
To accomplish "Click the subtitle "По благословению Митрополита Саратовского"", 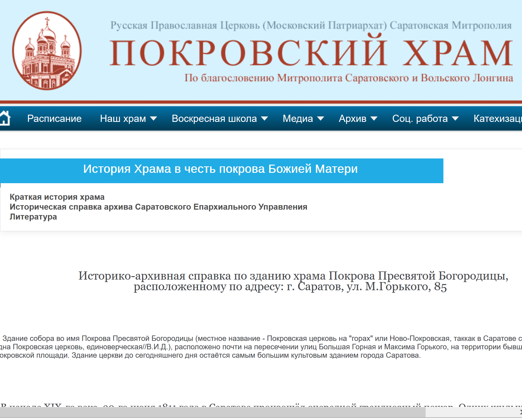I will (x=349, y=78).
